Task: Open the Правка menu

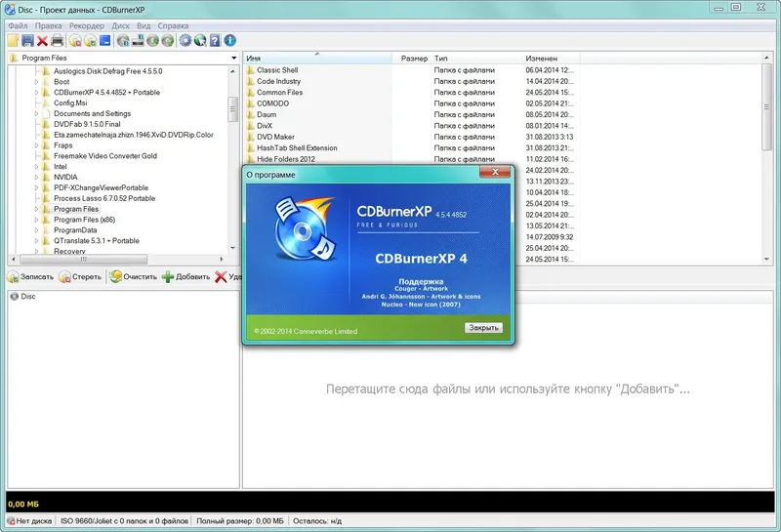Action: [x=48, y=26]
